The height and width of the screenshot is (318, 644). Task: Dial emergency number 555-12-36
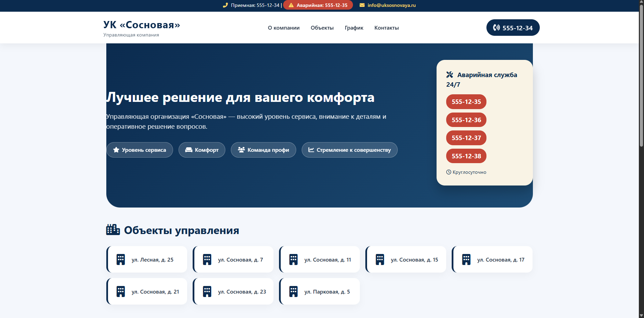[x=466, y=120]
